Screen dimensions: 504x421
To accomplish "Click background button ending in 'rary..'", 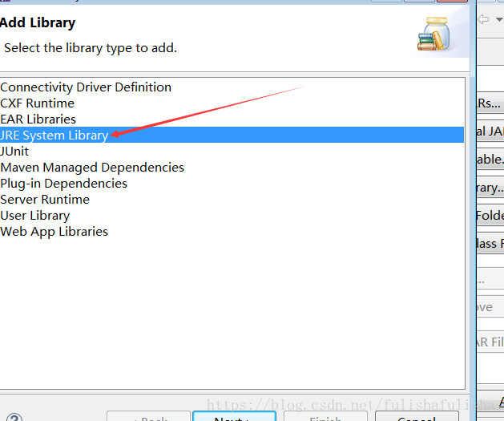I will tap(490, 187).
